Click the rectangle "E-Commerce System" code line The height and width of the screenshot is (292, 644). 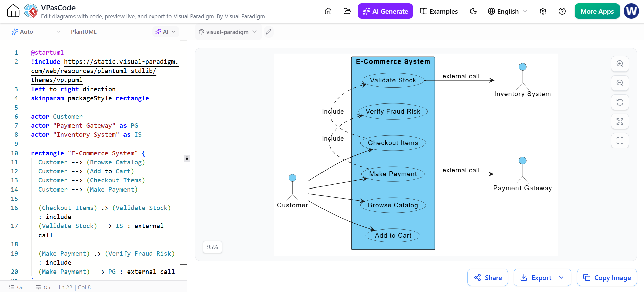tap(88, 153)
